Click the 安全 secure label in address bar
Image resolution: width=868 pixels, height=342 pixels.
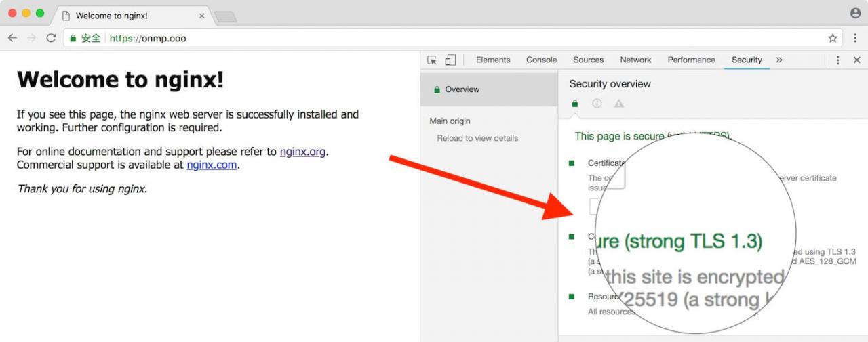pyautogui.click(x=91, y=38)
